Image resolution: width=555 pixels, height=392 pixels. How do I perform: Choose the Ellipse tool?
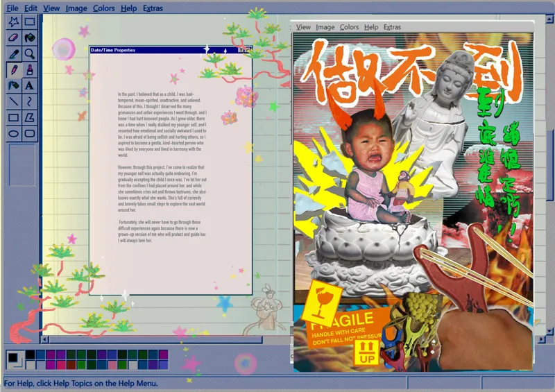coord(13,134)
